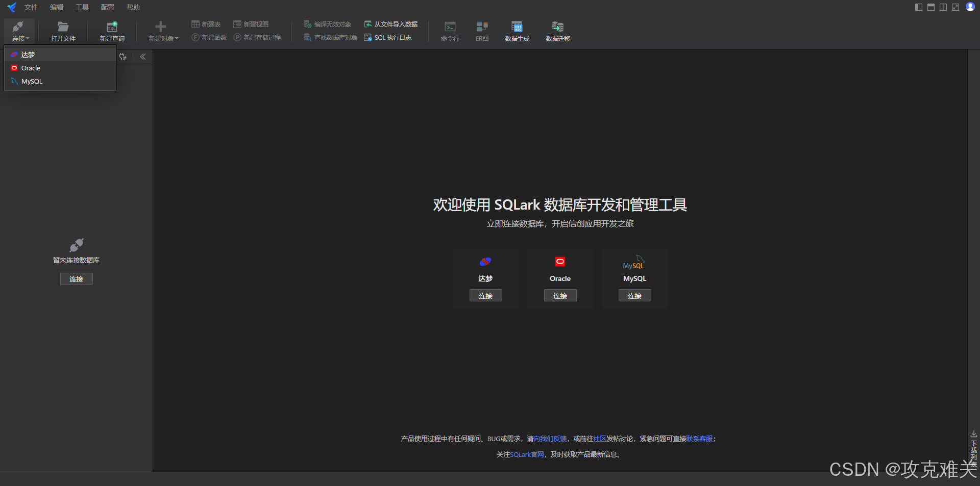The image size is (980, 486).
Task: Select Oracle in the connection dropdown menu
Action: (60, 68)
